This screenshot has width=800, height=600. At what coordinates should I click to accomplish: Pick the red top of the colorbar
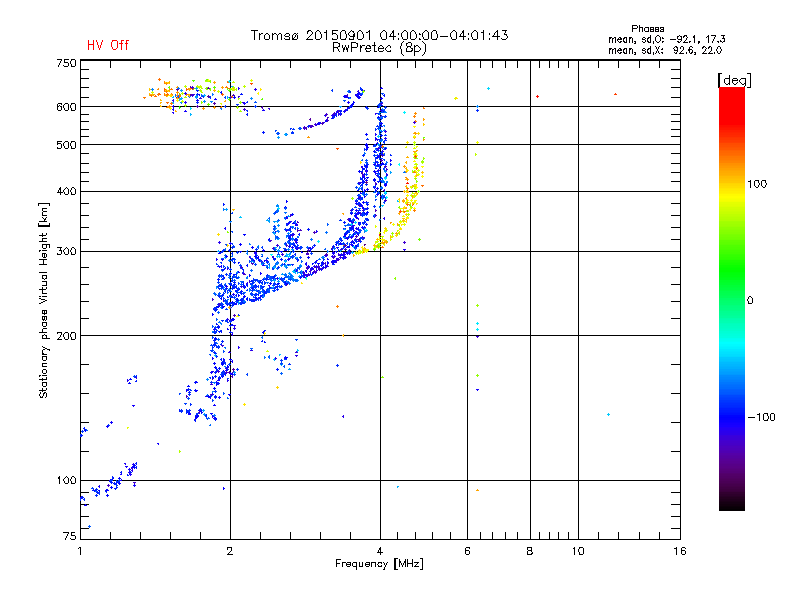point(731,93)
